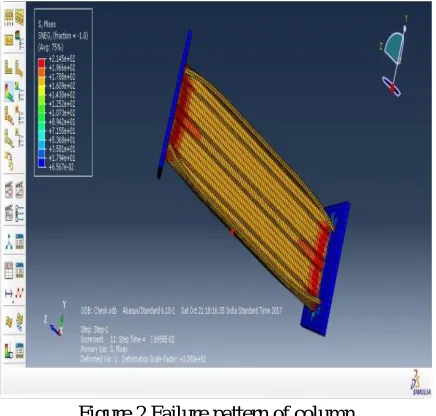The image size is (436, 416).
Task: Click the ODB: Check.odb title block text
Action: (x=99, y=311)
